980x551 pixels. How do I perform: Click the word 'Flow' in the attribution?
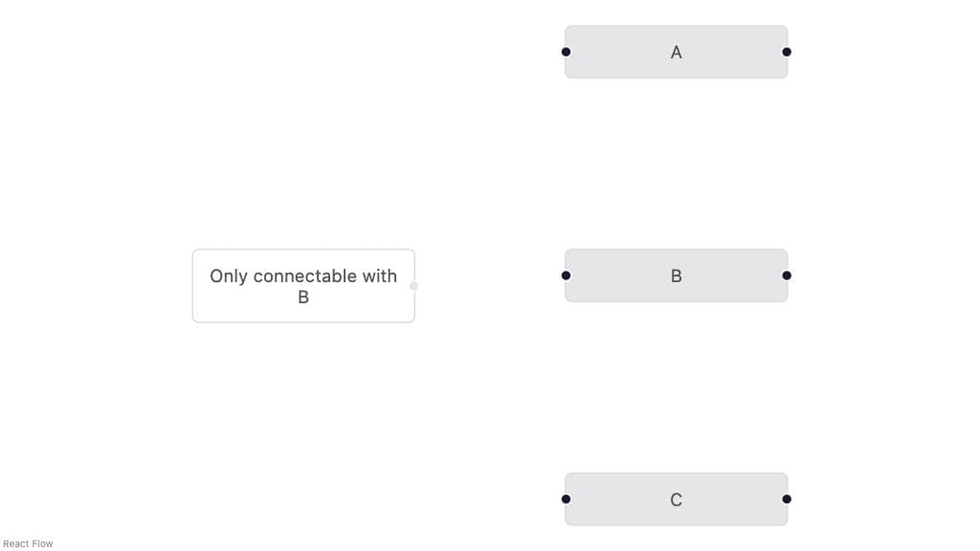[x=42, y=544]
